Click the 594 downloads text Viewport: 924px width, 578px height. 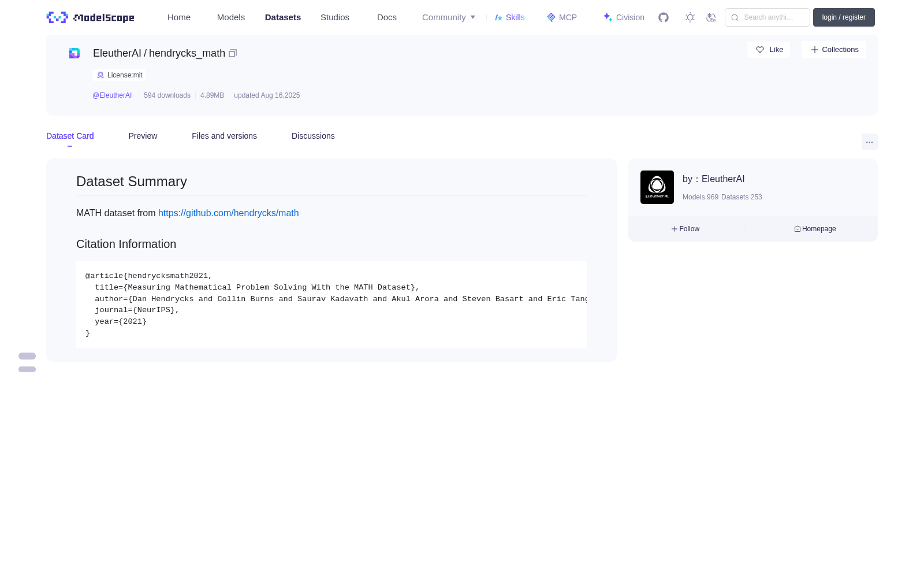pos(167,95)
